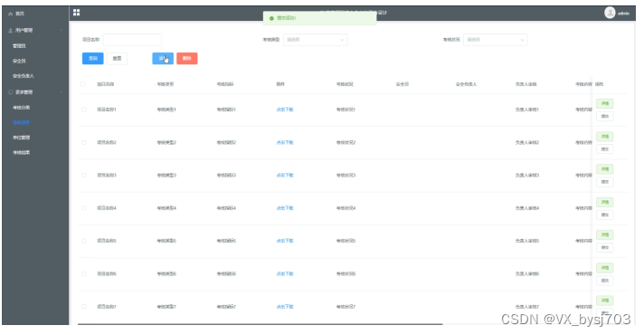Tick the checkbox for 项目名称4 row
Screen dimensions: 644x335
coord(84,208)
